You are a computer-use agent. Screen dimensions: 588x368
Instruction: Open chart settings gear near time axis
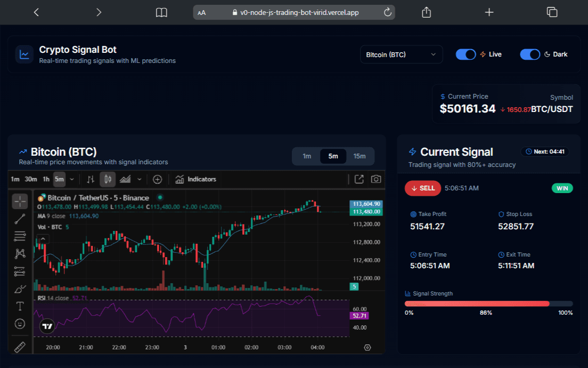pyautogui.click(x=367, y=347)
